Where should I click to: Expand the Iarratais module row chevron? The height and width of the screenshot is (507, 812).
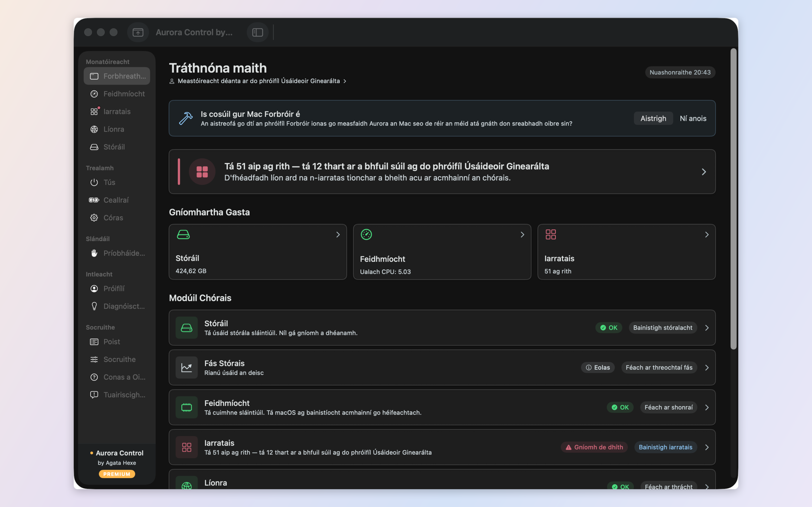(707, 447)
